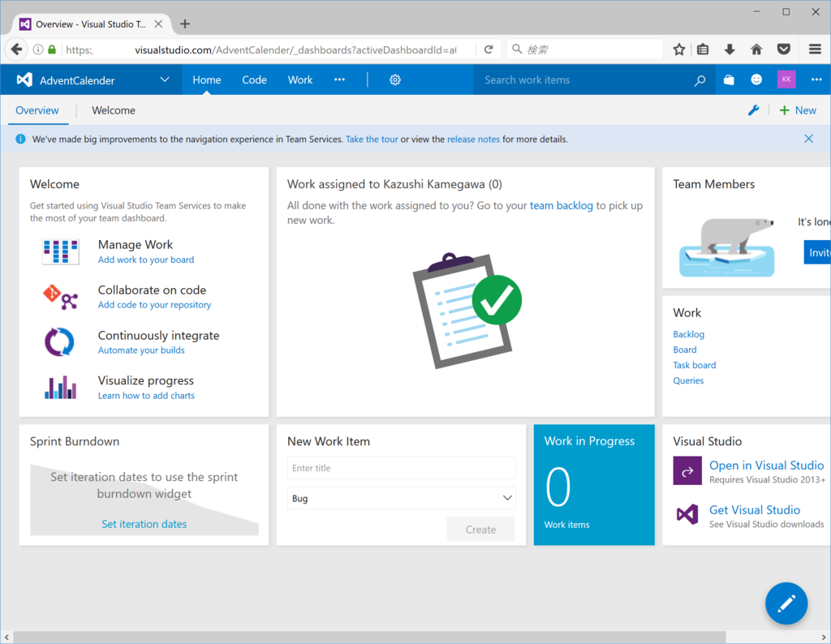Open the browser hamburger menu
The width and height of the screenshot is (831, 644).
[x=815, y=49]
